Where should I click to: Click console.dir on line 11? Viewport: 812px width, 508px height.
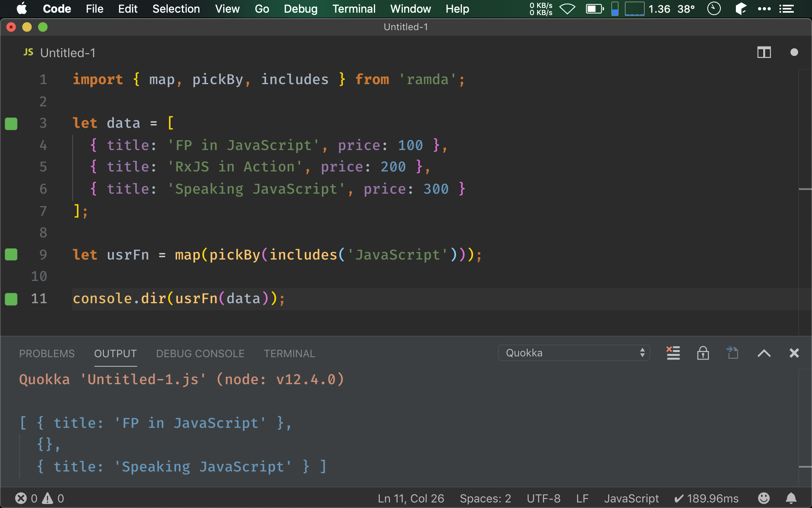coord(119,298)
